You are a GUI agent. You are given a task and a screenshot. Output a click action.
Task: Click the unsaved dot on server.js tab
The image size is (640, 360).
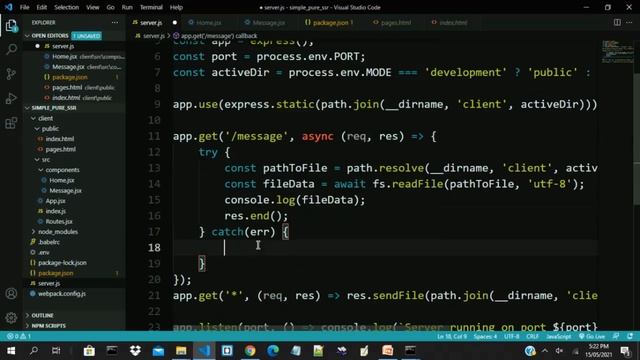(175, 22)
